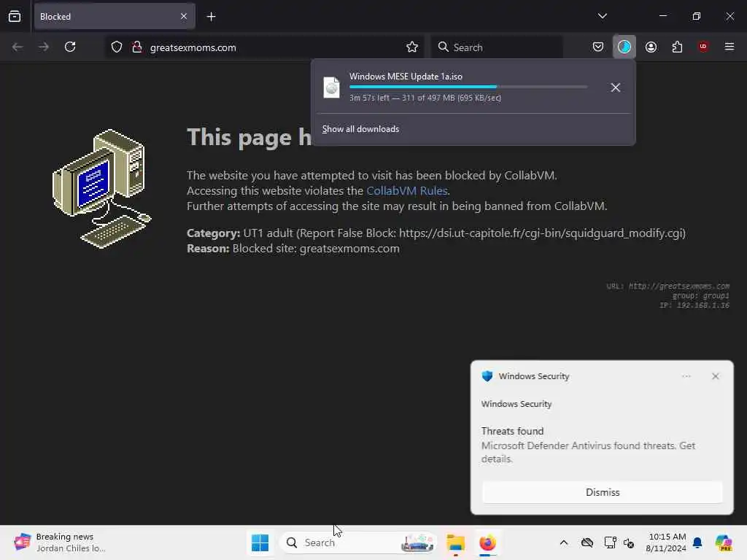Click the taskbar Search box
747x560 pixels.
coord(359,542)
